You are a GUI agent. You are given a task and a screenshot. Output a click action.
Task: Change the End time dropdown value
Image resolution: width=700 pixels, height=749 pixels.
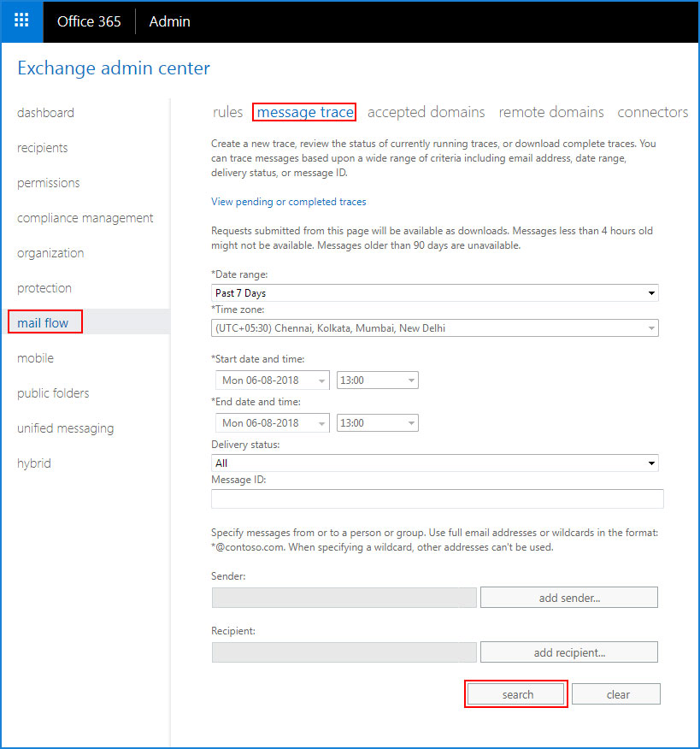(x=377, y=422)
